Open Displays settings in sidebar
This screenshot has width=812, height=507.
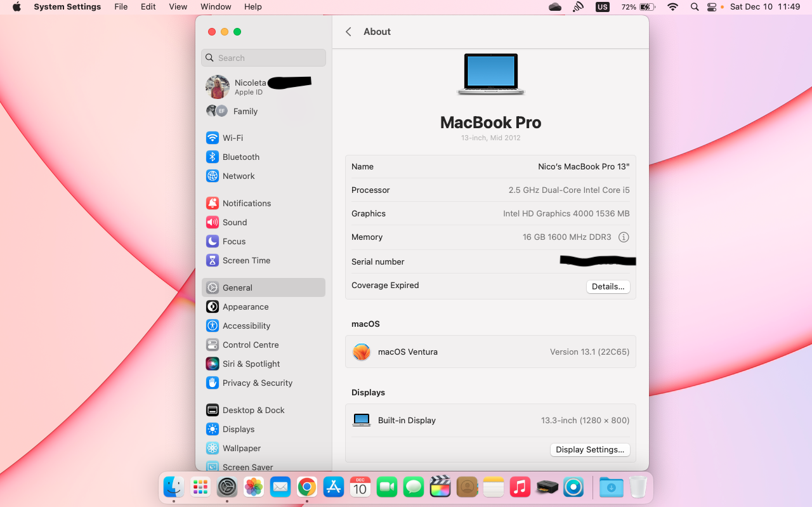[263, 429]
